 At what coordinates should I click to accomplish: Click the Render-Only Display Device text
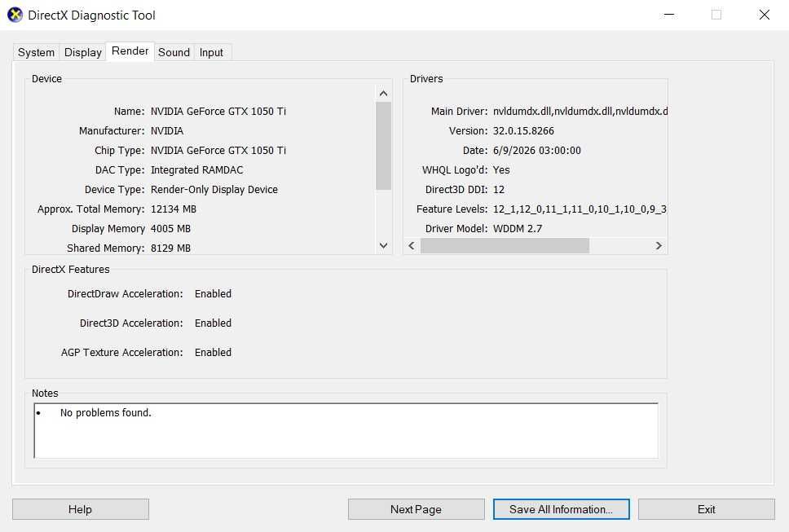(214, 190)
